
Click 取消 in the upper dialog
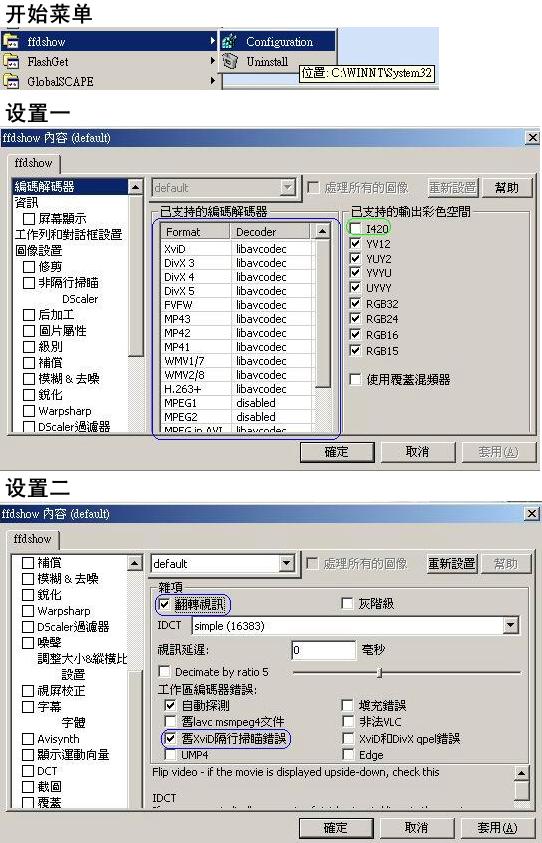click(x=417, y=452)
